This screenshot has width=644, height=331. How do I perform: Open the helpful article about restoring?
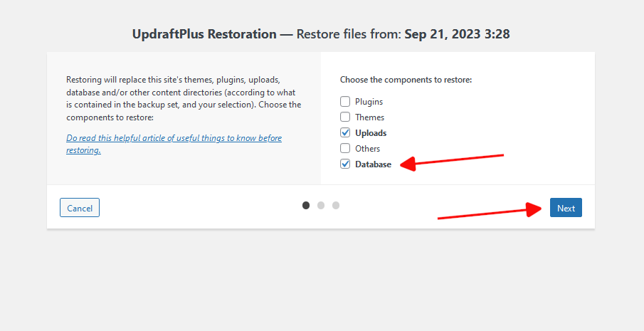pyautogui.click(x=174, y=144)
